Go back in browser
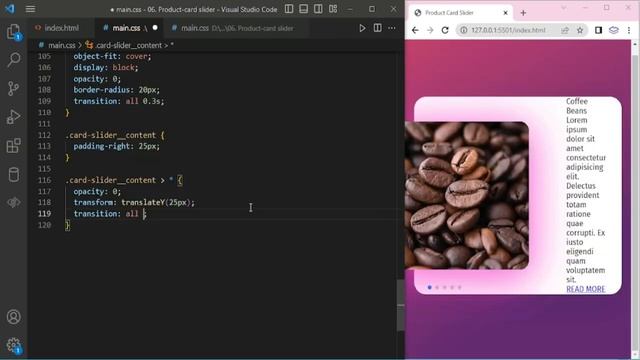640x360 pixels. [x=415, y=30]
